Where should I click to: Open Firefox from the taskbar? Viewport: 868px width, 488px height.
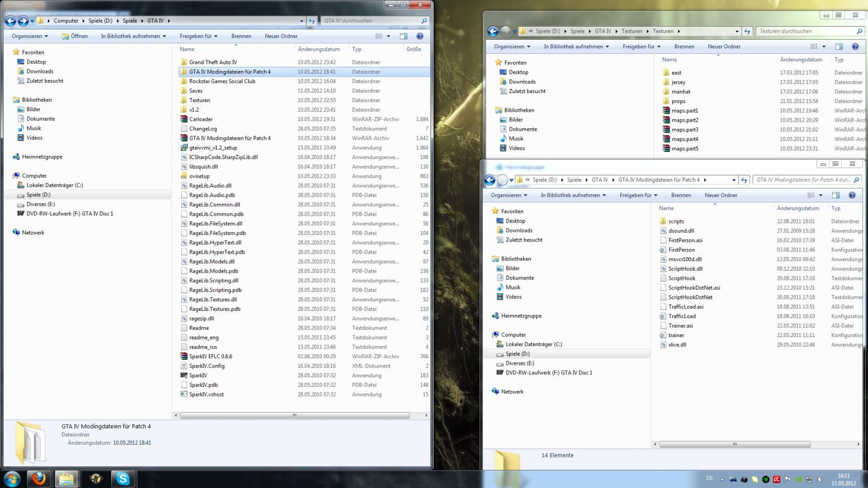click(39, 478)
